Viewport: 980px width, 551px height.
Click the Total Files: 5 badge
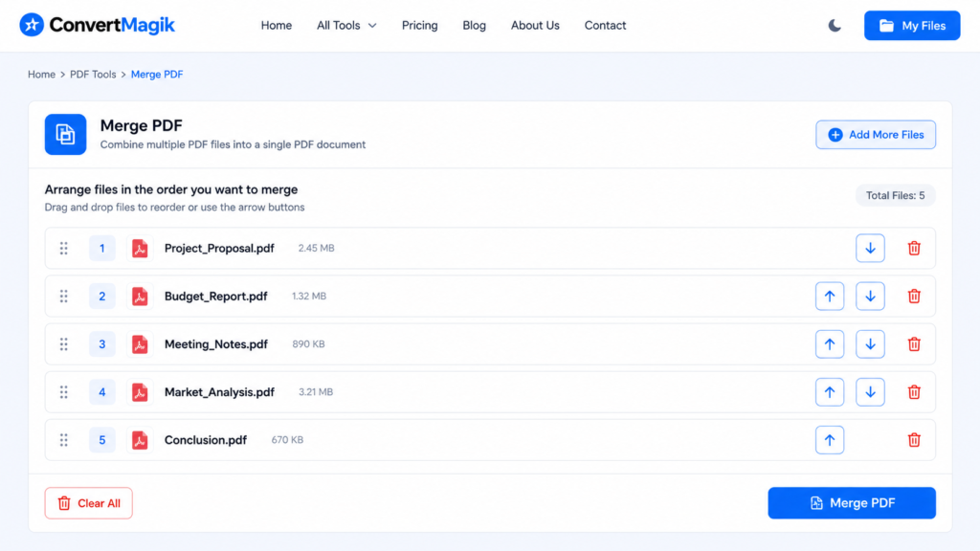pyautogui.click(x=895, y=195)
